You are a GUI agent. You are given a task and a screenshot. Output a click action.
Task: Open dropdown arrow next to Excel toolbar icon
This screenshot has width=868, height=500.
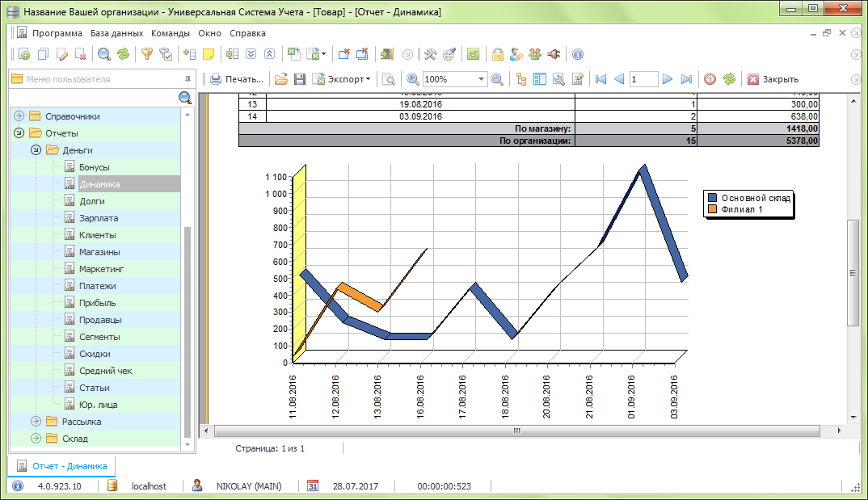click(323, 54)
